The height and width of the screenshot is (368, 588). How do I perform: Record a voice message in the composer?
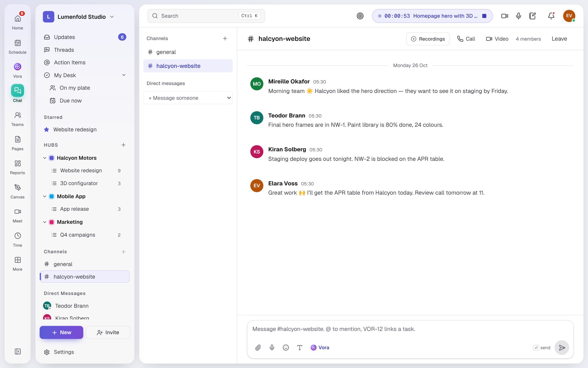272,347
